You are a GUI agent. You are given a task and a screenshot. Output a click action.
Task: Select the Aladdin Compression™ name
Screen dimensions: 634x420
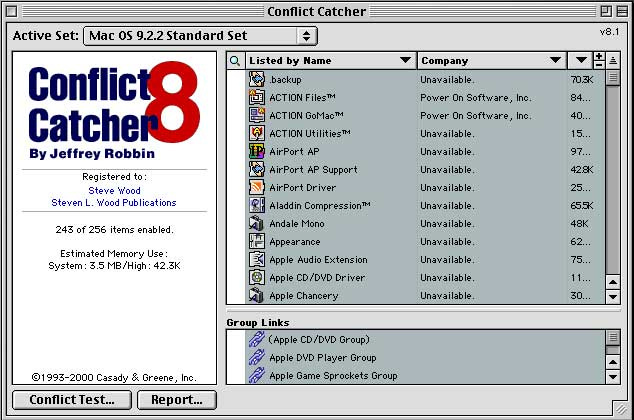(x=320, y=206)
